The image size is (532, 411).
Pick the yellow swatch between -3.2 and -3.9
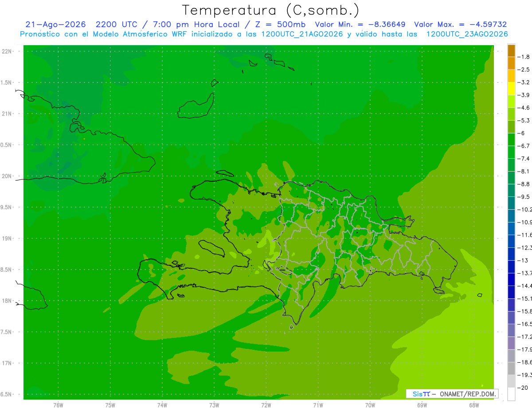(511, 89)
